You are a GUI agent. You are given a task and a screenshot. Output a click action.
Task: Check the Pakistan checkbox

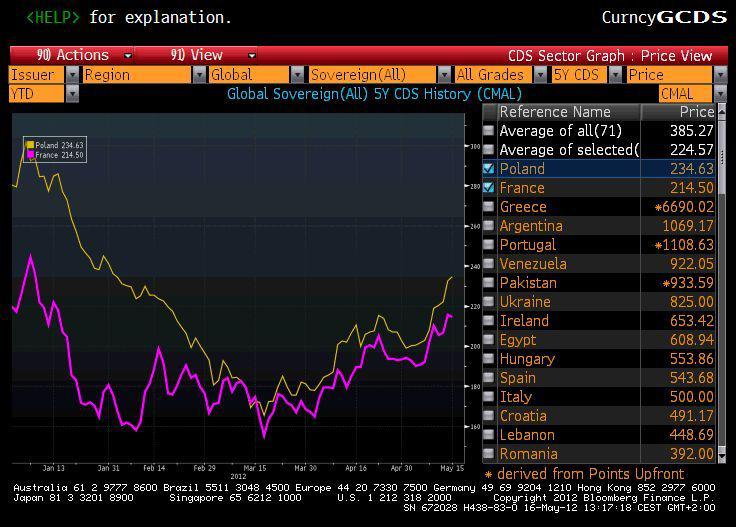pyautogui.click(x=489, y=283)
